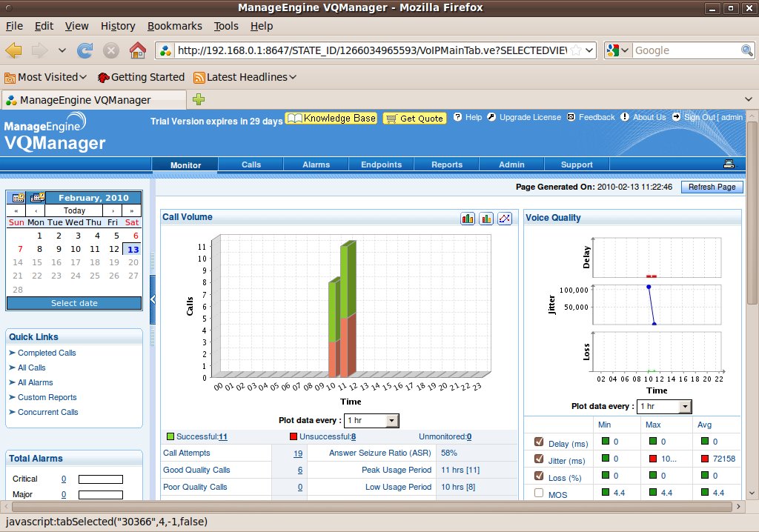Click the Upgrade License key icon
This screenshot has height=532, width=759.
point(491,117)
